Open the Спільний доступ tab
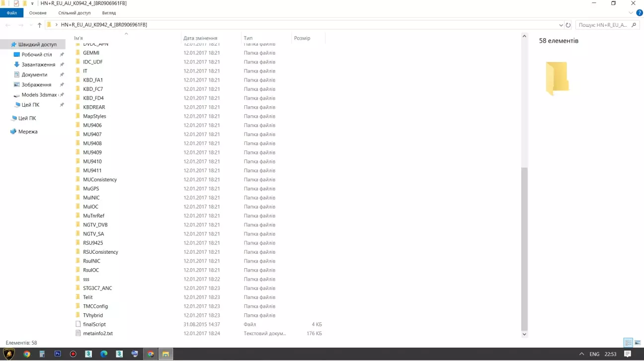 coord(74,13)
